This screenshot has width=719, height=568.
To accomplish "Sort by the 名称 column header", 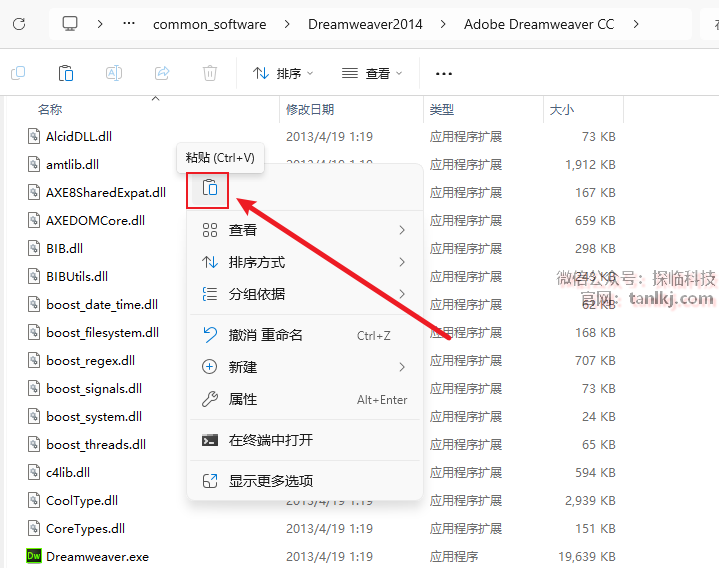I will pyautogui.click(x=50, y=110).
